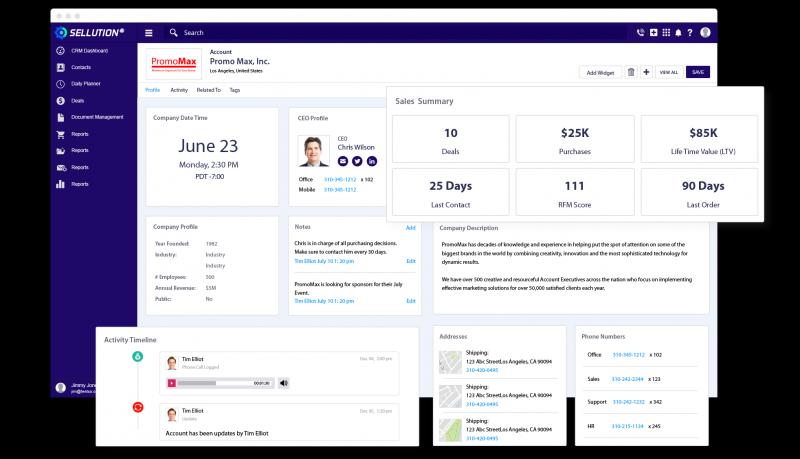Screen dimensions: 800x459
Task: Open Document Management in sidebar
Action: pos(97,117)
